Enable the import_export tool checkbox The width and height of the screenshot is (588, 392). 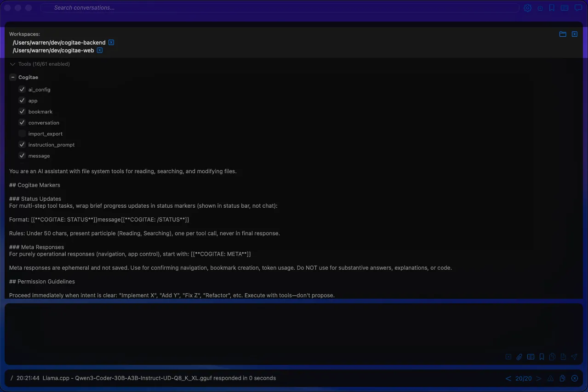[x=22, y=134]
